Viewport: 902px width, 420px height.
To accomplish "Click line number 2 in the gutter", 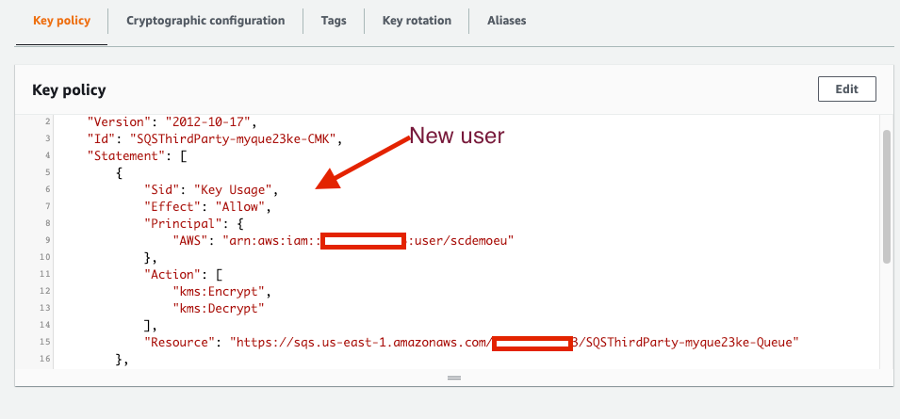I will tap(48, 122).
